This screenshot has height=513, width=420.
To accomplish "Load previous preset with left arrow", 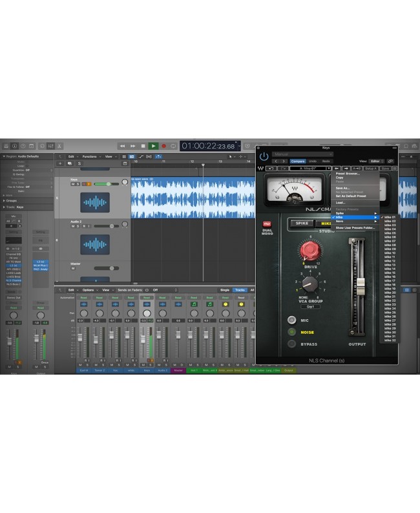I will [337, 169].
